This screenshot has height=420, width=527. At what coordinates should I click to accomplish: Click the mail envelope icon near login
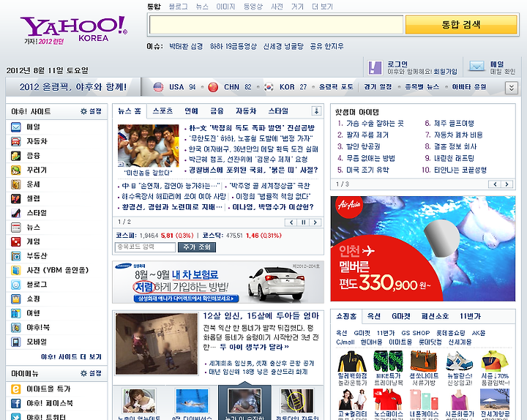point(476,66)
